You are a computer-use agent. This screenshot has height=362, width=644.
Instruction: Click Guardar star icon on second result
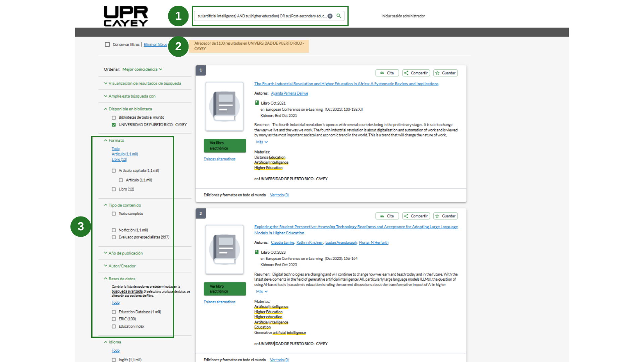pyautogui.click(x=437, y=216)
